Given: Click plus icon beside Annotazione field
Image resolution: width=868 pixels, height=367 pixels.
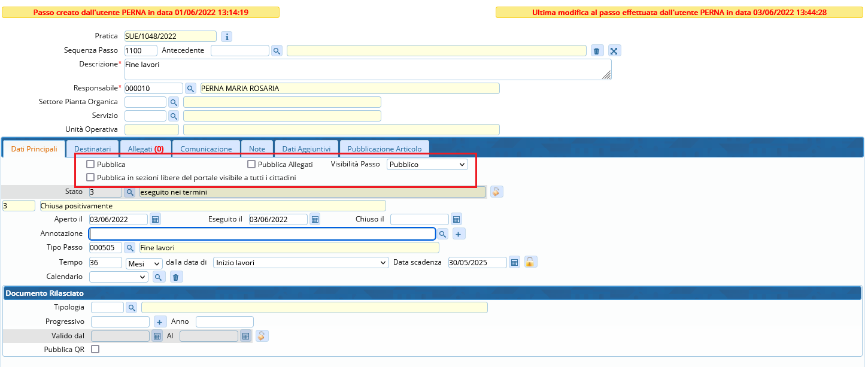Looking at the screenshot, I should pyautogui.click(x=459, y=234).
